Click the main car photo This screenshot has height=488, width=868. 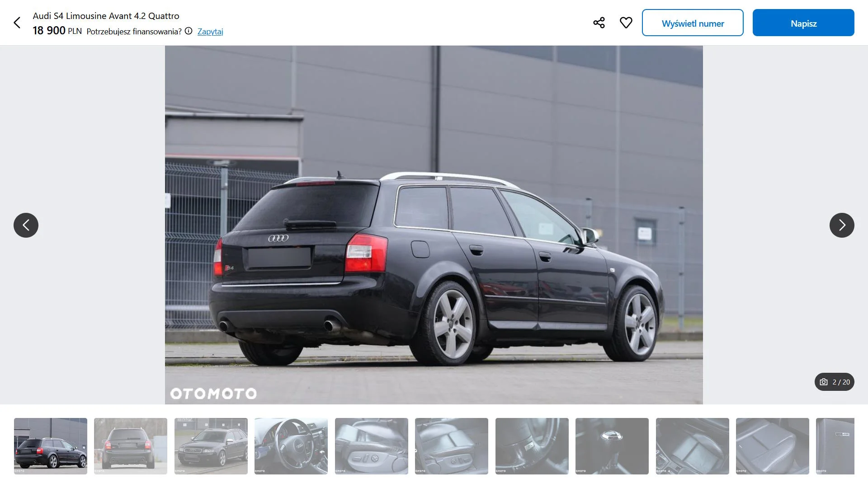(x=434, y=225)
